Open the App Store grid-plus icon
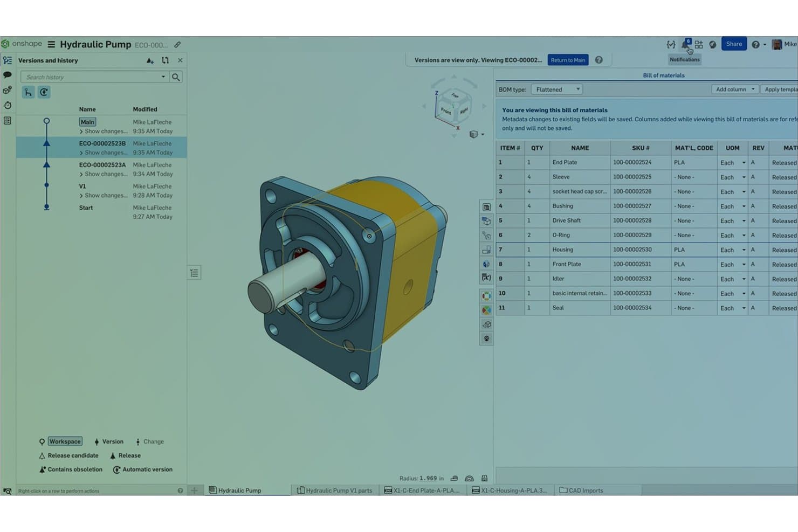Screen dimensions: 798x532 tap(699, 45)
